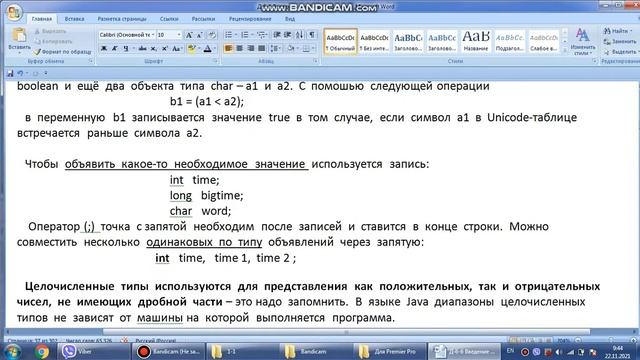Open the line spacing dropdown
Screen dimensions: 640x360
(x=276, y=49)
